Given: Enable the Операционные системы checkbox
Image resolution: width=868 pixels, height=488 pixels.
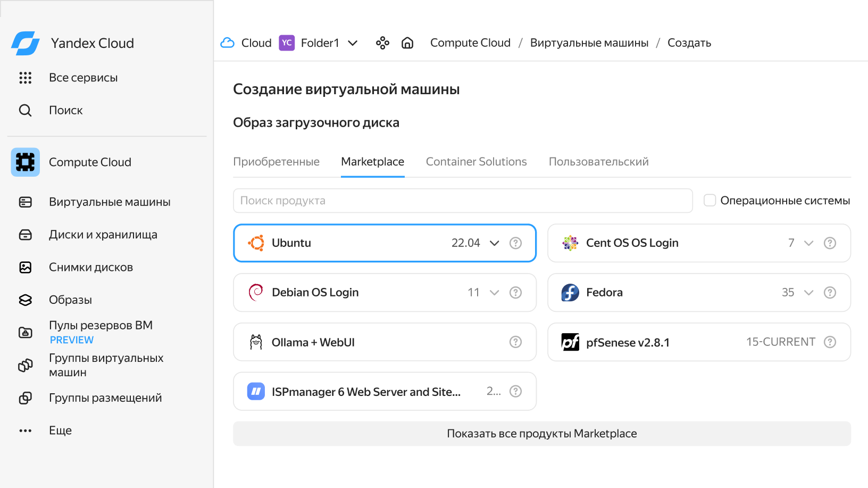Looking at the screenshot, I should (x=710, y=201).
